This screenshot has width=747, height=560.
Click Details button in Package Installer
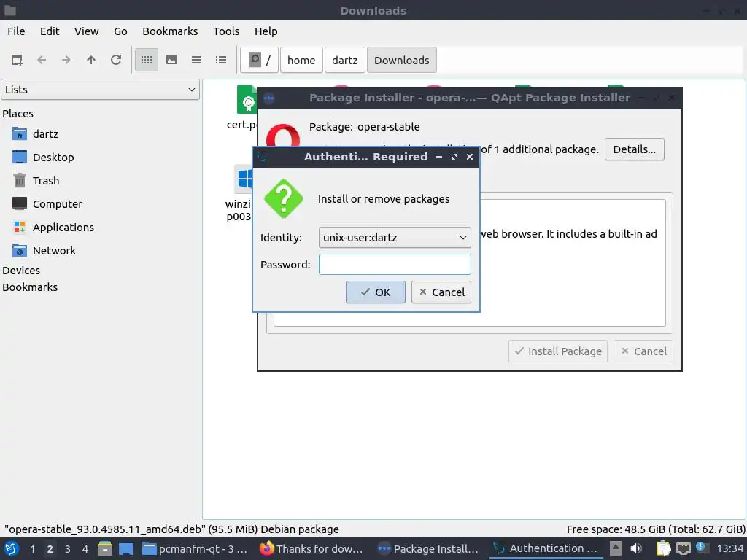click(634, 149)
